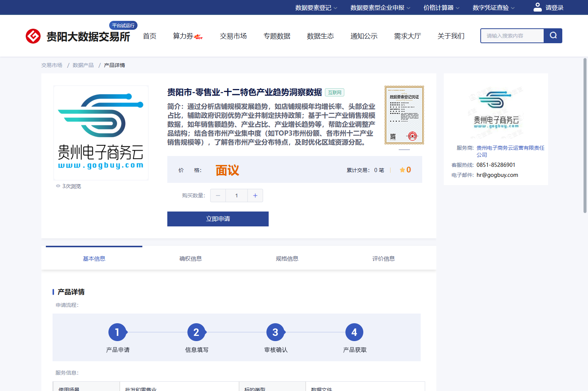Open the 需求大厅 nav item
The image size is (588, 391).
[408, 36]
